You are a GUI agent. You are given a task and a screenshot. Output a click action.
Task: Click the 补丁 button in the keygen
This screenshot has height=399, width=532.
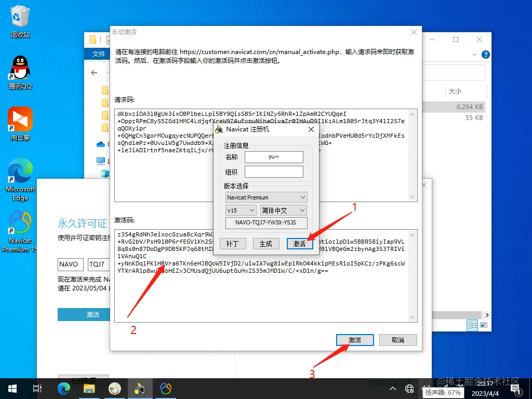click(x=233, y=244)
